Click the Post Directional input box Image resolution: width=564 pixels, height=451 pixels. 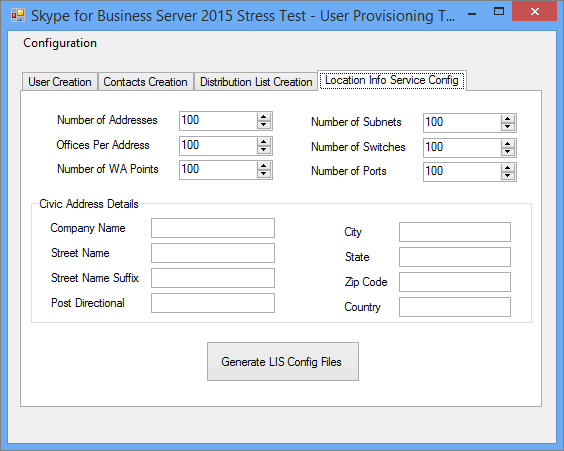213,303
